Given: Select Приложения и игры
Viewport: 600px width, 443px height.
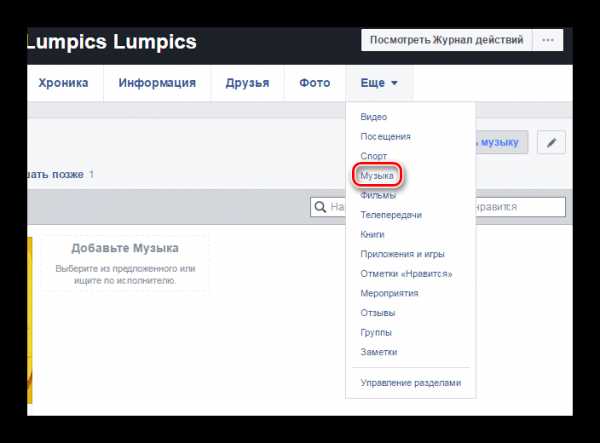Looking at the screenshot, I should (402, 254).
